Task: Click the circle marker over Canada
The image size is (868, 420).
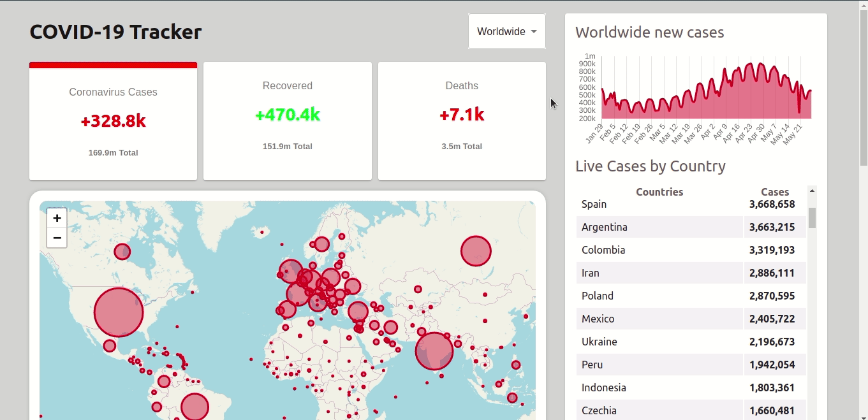Action: (122, 252)
